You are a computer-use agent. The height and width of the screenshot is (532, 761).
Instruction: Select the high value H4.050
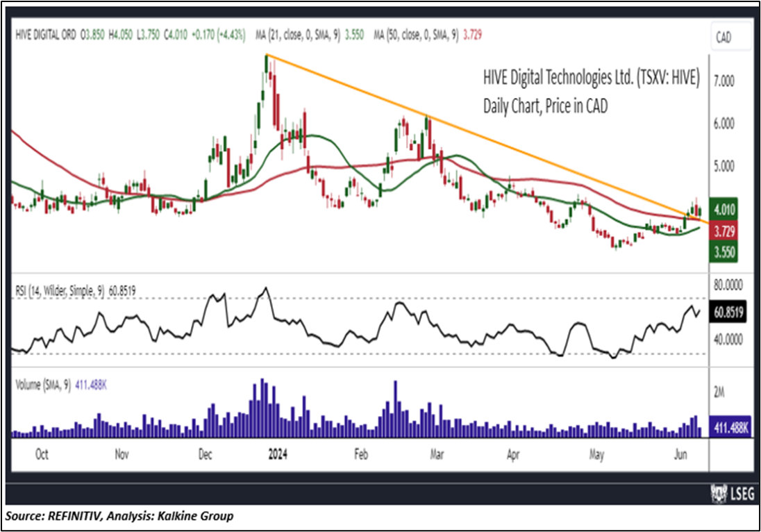point(120,35)
